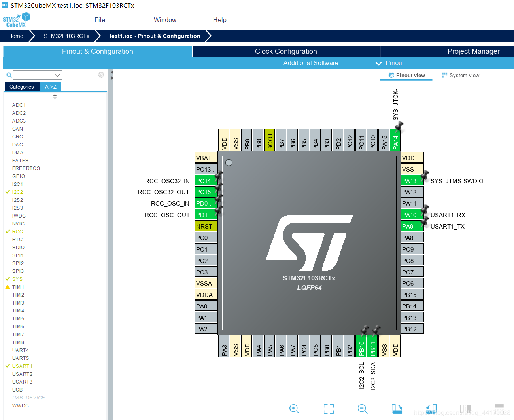The width and height of the screenshot is (514, 420).
Task: Open the peripheral panel settings gear icon
Action: click(101, 75)
